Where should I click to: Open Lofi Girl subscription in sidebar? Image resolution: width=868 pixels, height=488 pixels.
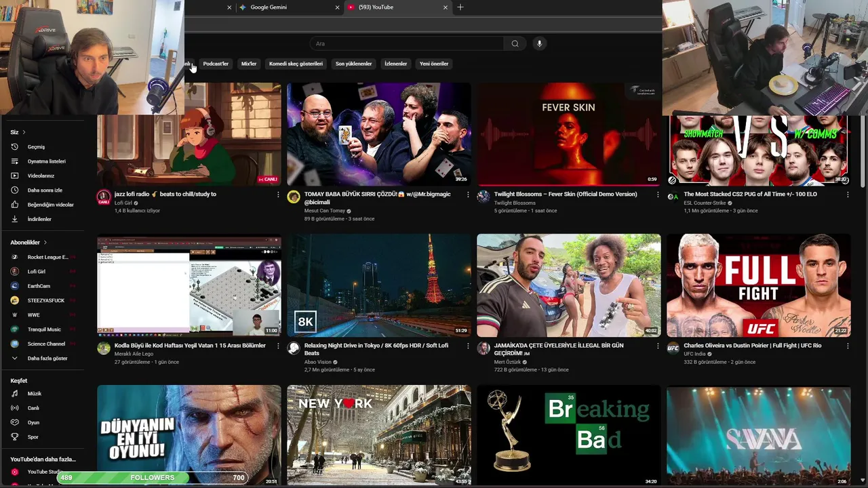[37, 272]
